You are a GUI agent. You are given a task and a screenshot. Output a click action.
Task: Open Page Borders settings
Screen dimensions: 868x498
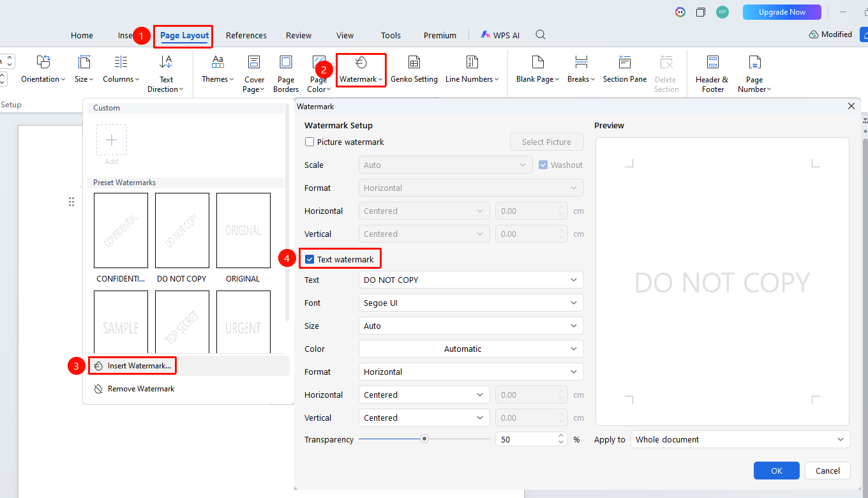tap(286, 73)
